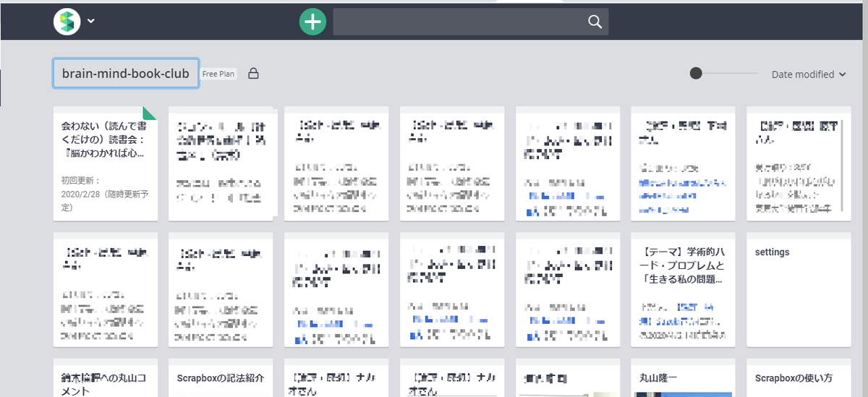The height and width of the screenshot is (397, 868).
Task: Open the 鈴木論評への丸山コメント page card
Action: point(106,377)
